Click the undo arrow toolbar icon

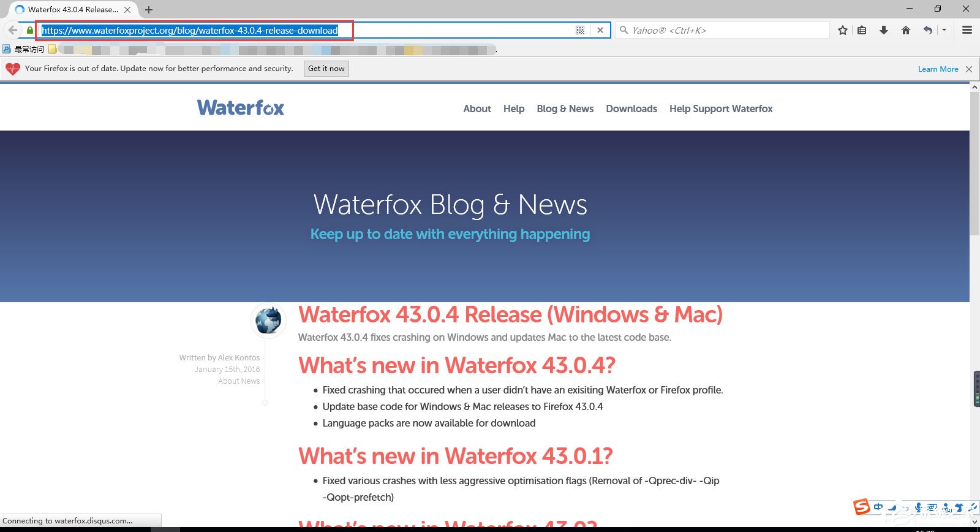point(928,30)
